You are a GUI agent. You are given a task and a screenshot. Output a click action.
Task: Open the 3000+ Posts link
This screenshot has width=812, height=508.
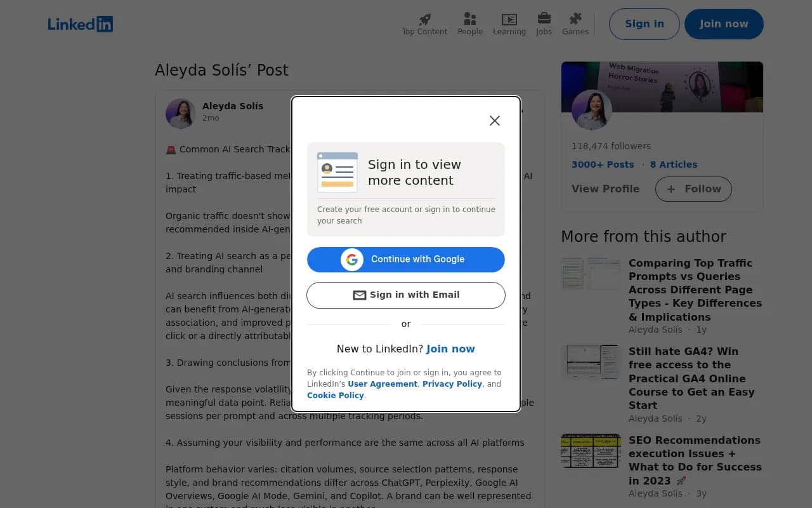[x=603, y=164]
